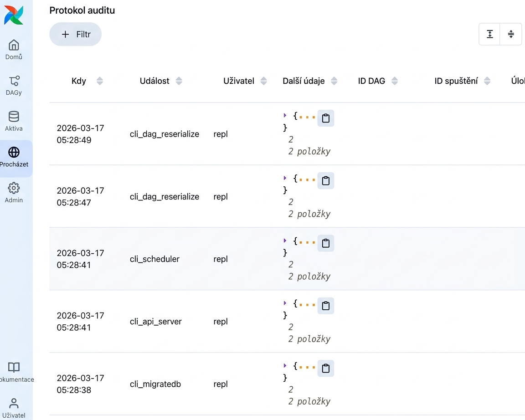This screenshot has width=525, height=420.
Task: Click repl user in cli_api_server row
Action: [221, 322]
